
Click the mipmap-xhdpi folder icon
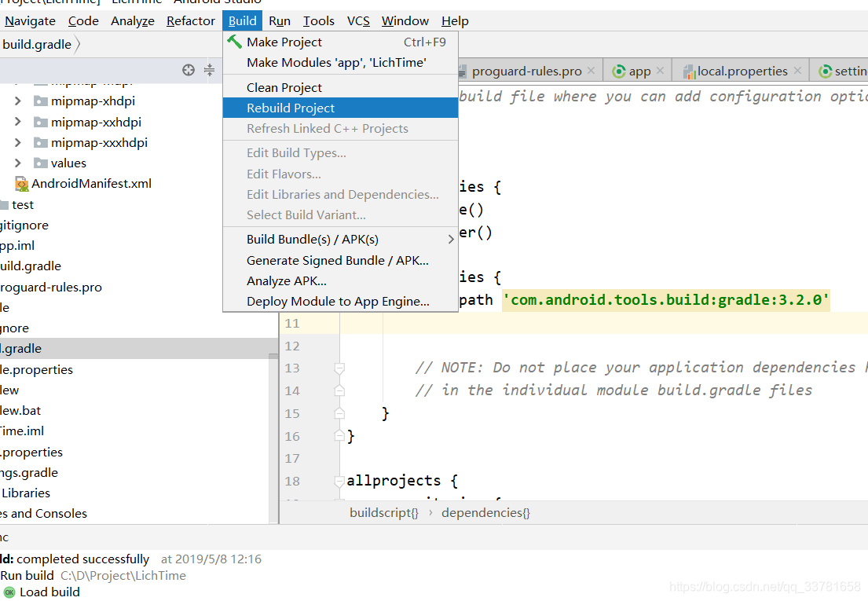coord(40,101)
